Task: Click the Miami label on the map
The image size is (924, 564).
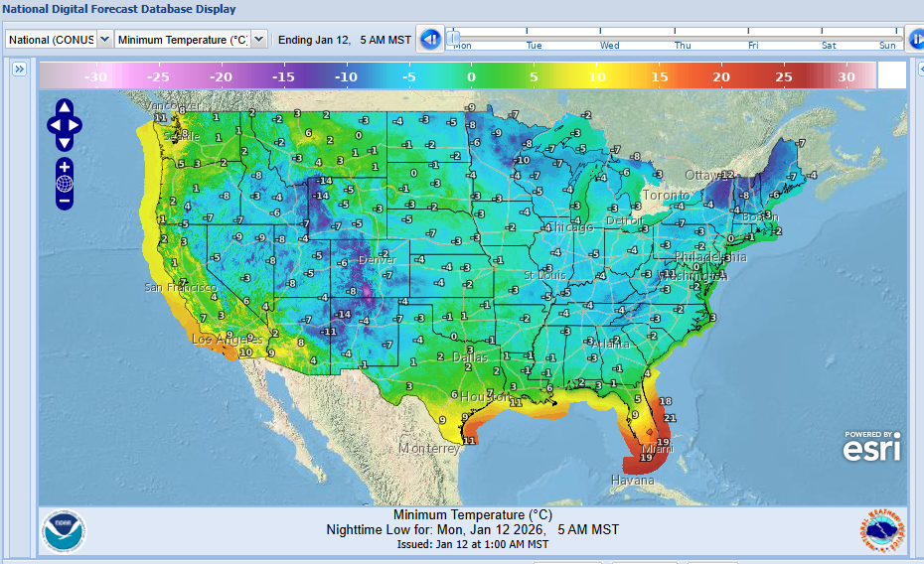Action: click(657, 449)
